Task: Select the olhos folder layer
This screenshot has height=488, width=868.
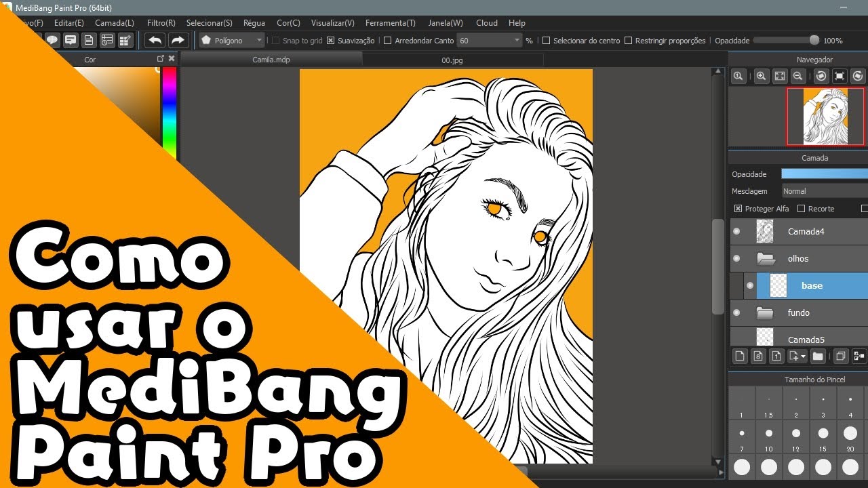Action: point(799,258)
